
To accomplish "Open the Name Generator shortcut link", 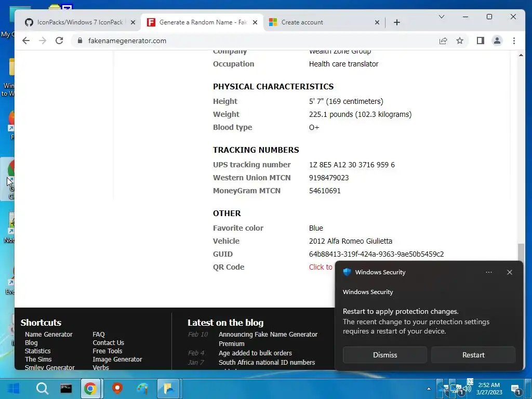I will [48, 334].
